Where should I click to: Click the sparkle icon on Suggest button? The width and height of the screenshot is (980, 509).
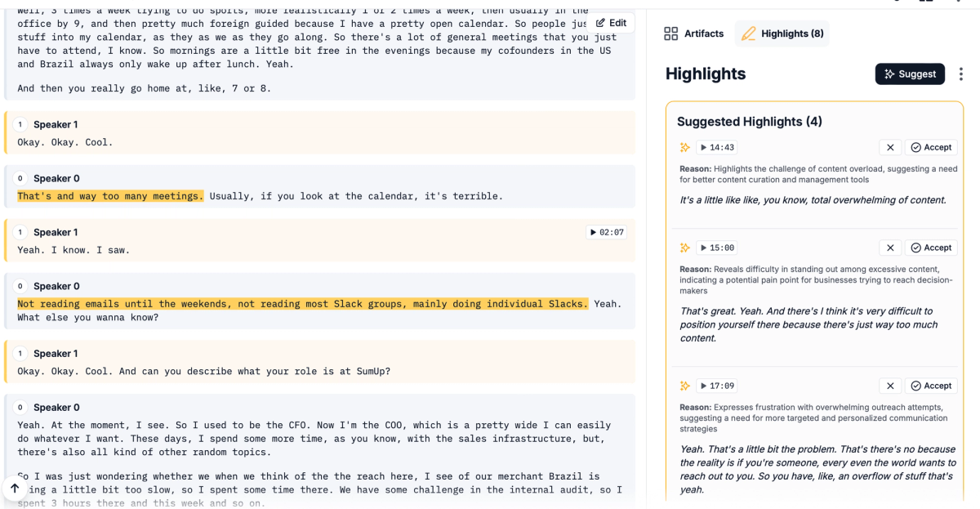coord(891,74)
